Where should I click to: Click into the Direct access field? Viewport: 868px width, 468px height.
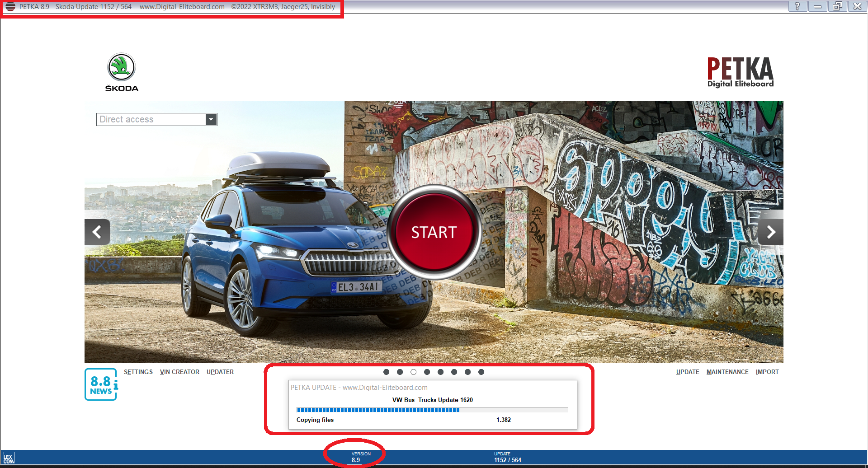(151, 119)
